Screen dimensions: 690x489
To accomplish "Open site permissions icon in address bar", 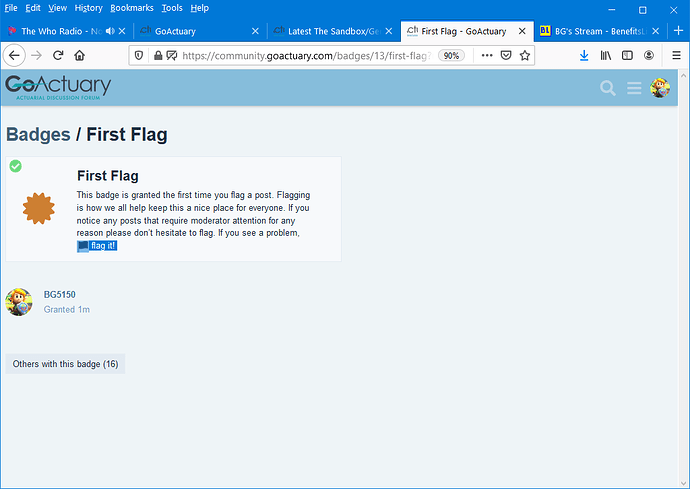I will pyautogui.click(x=172, y=55).
